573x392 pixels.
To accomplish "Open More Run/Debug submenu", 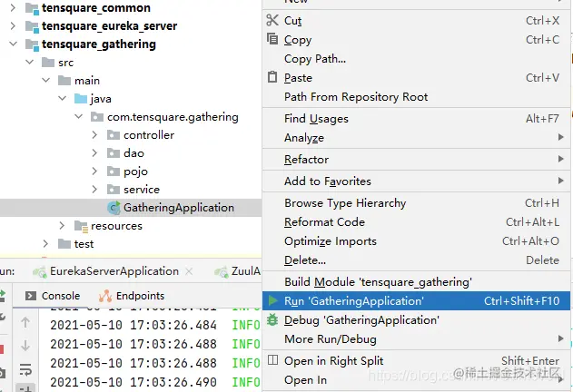I will click(416, 338).
